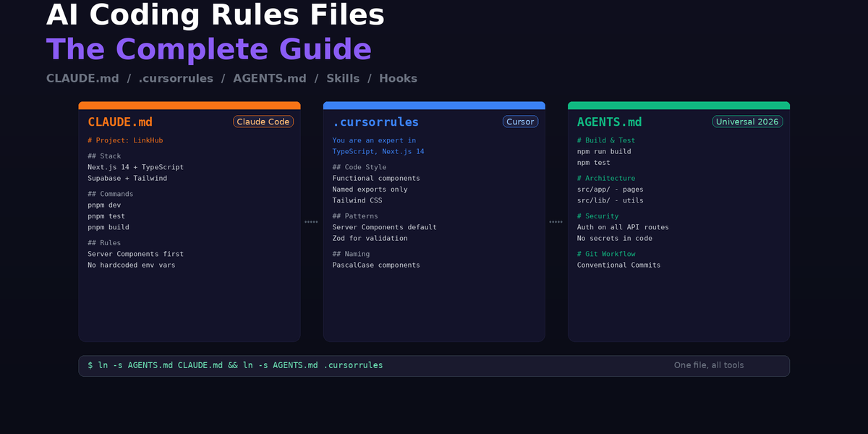Select the orange CLAUDE.md card icon header
Image resolution: width=868 pixels, height=434 pixels.
(x=119, y=122)
